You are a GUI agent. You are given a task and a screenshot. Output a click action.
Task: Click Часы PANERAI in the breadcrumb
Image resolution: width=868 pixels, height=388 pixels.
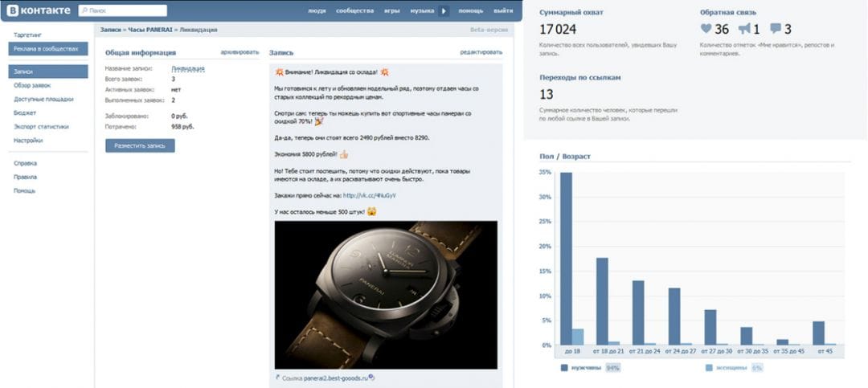[150, 30]
